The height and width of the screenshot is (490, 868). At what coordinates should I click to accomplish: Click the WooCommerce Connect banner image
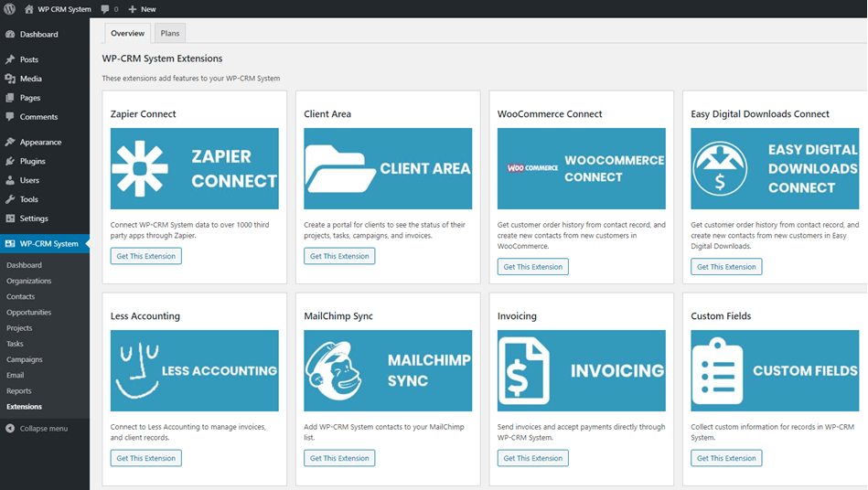click(581, 169)
